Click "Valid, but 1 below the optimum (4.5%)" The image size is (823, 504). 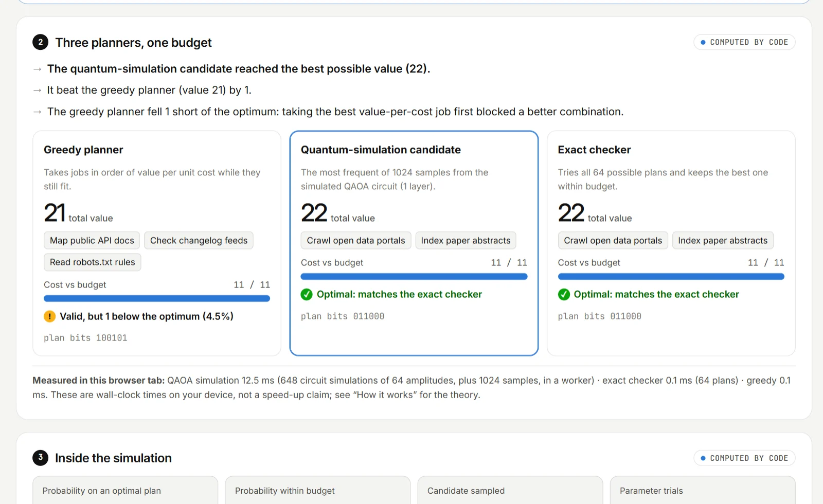[147, 316]
